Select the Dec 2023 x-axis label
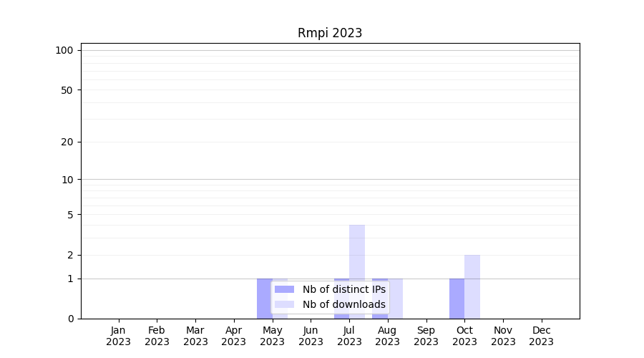 [x=541, y=336]
